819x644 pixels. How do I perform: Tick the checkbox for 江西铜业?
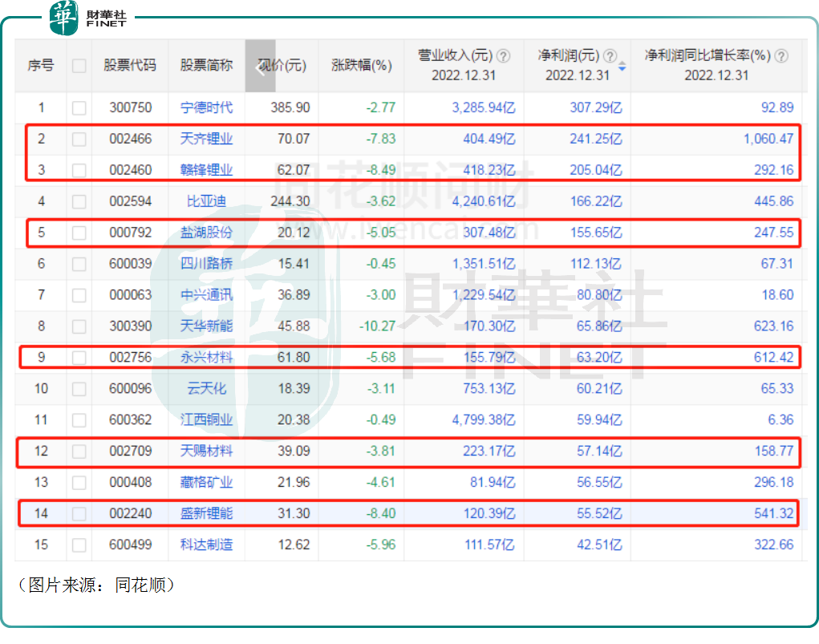[79, 420]
